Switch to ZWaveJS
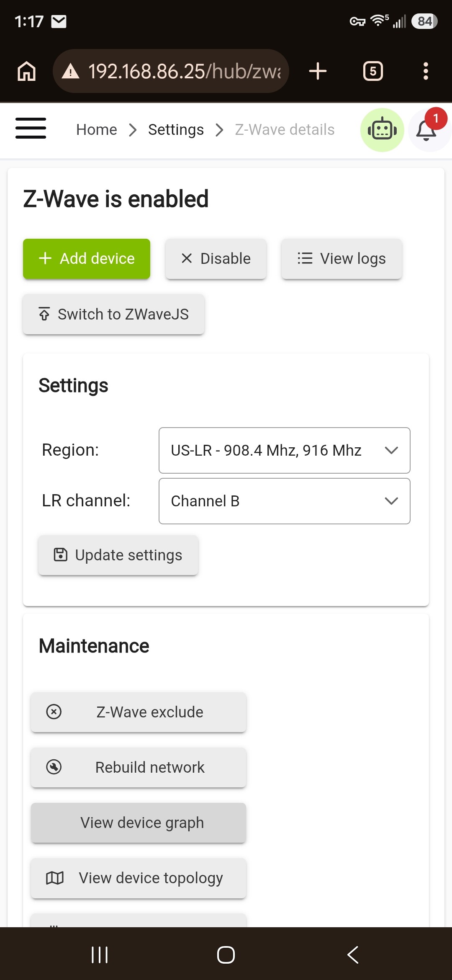This screenshot has width=452, height=980. [x=114, y=314]
